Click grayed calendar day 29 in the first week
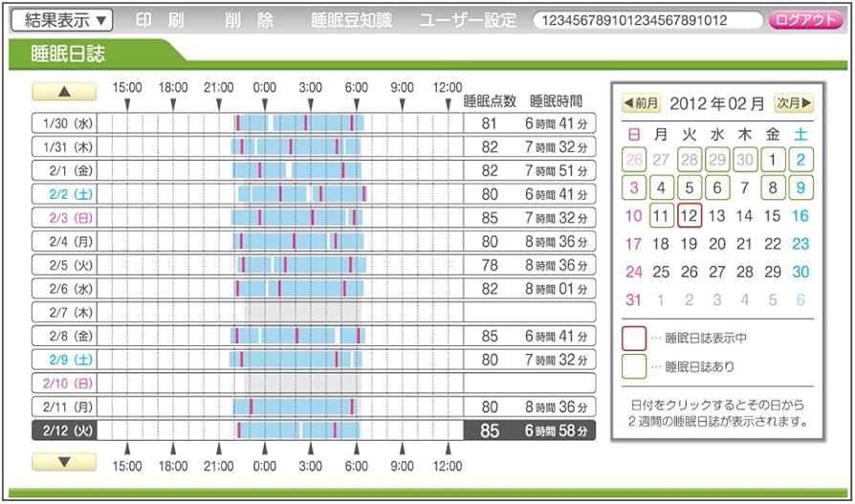855x504 pixels. (x=717, y=160)
